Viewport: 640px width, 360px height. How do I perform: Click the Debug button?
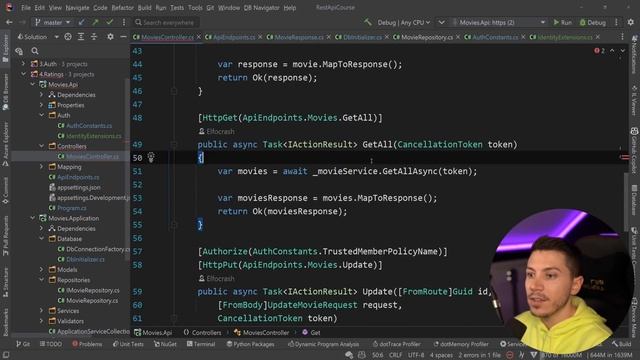(593, 22)
